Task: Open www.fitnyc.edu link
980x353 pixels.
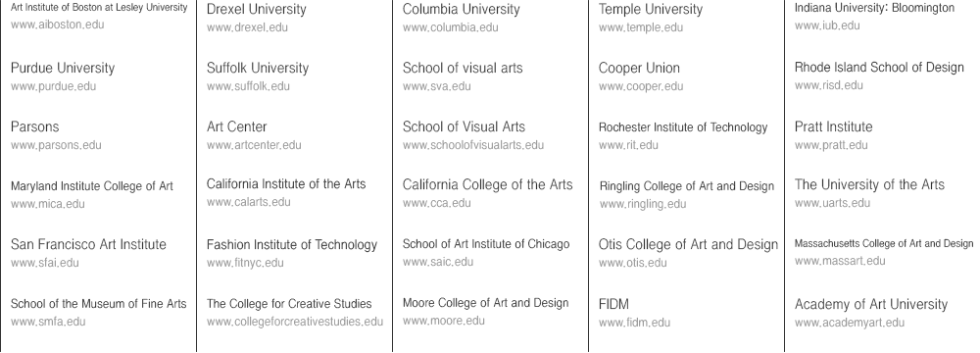Action: pyautogui.click(x=245, y=263)
